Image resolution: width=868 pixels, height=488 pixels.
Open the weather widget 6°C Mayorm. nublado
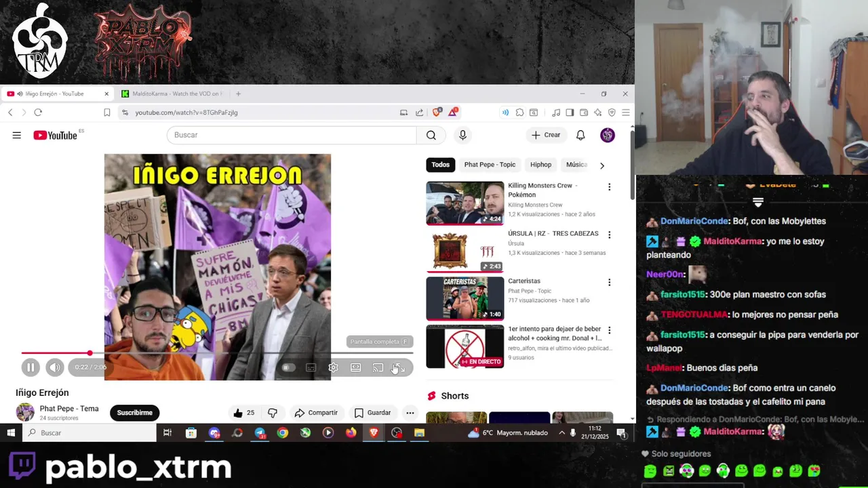[x=508, y=432]
